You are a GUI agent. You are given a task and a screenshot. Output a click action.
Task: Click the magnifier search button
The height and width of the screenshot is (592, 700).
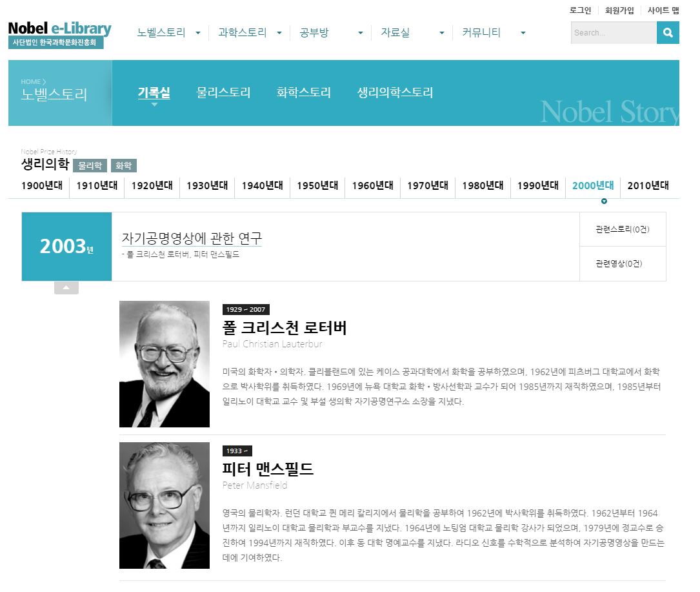point(668,33)
